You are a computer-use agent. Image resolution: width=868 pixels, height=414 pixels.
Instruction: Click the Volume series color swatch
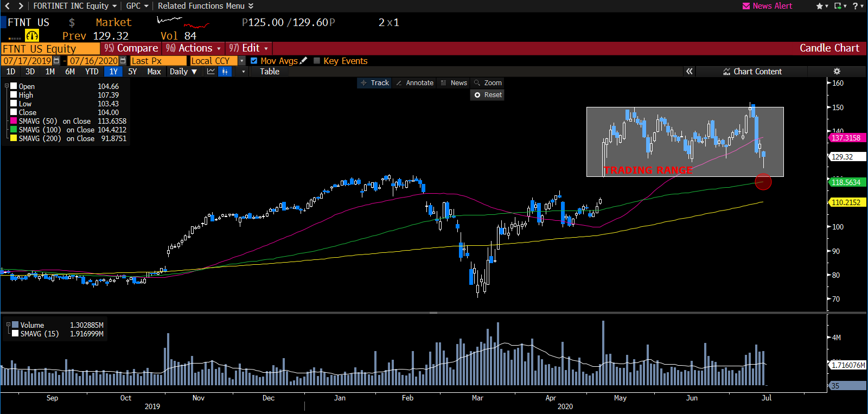15,325
